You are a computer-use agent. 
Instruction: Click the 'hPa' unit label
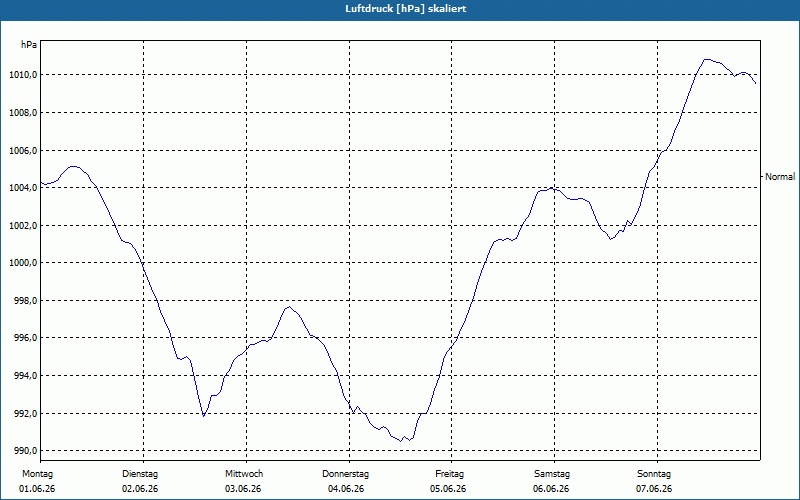[29, 45]
